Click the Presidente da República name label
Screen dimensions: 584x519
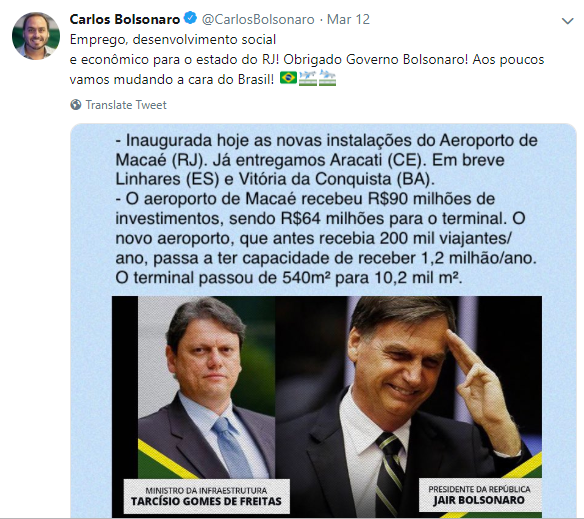[x=479, y=495]
